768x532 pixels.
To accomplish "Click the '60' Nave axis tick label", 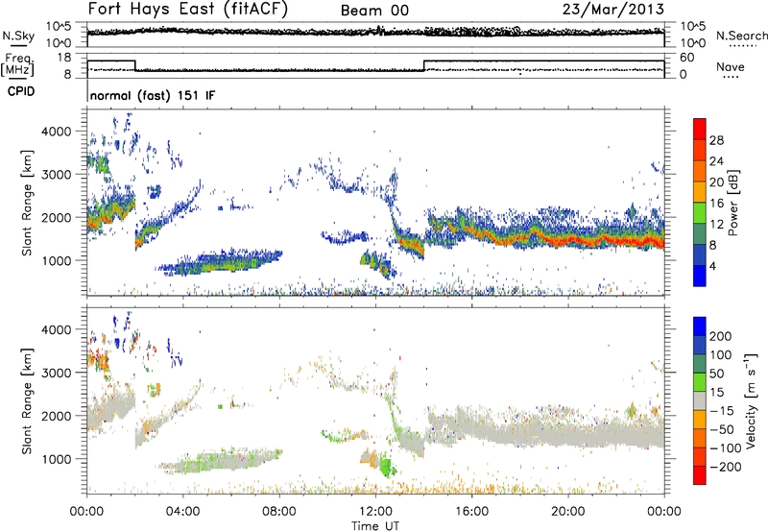I will 687,58.
